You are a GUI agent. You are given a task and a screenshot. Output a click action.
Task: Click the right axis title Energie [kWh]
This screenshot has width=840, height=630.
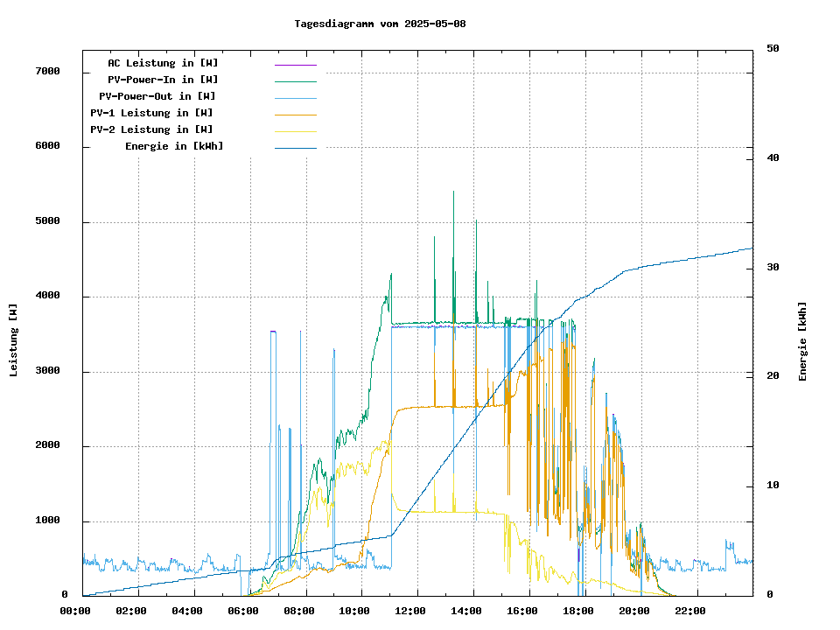point(802,341)
